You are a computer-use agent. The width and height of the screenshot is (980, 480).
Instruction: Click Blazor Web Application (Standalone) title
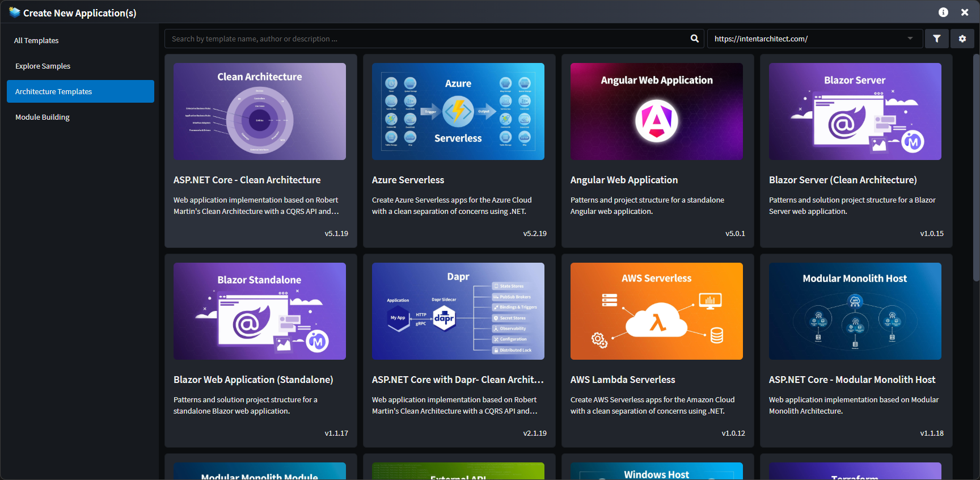click(x=253, y=380)
